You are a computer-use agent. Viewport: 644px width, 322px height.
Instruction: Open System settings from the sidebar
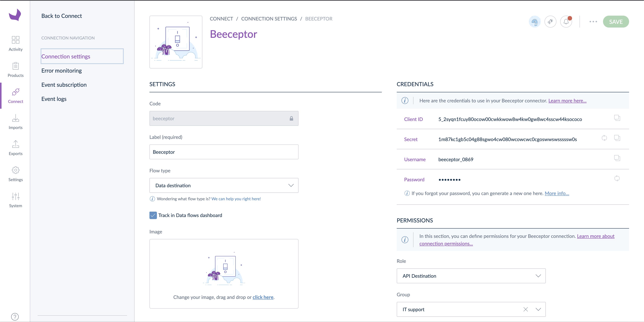[15, 200]
